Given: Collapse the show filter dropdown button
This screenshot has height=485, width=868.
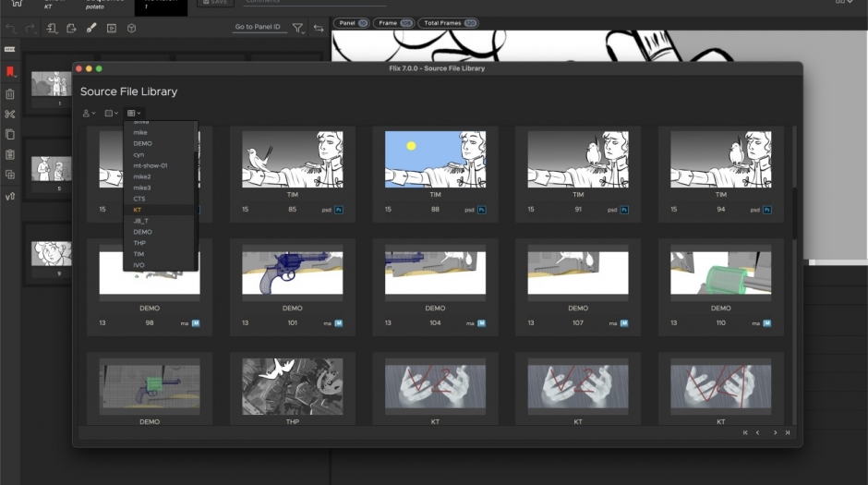Looking at the screenshot, I should click(x=134, y=113).
